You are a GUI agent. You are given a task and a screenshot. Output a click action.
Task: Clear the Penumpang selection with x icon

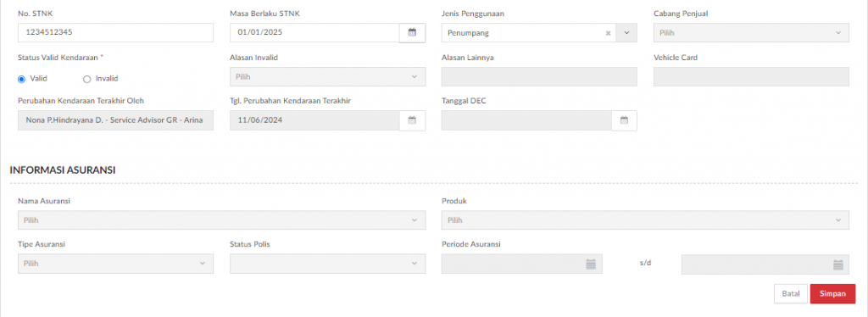coord(608,33)
